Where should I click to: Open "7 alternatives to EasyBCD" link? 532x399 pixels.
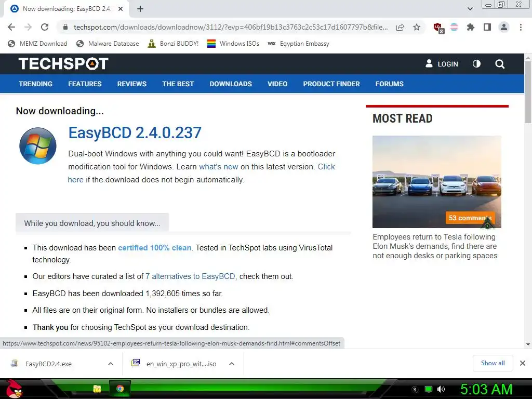click(190, 276)
